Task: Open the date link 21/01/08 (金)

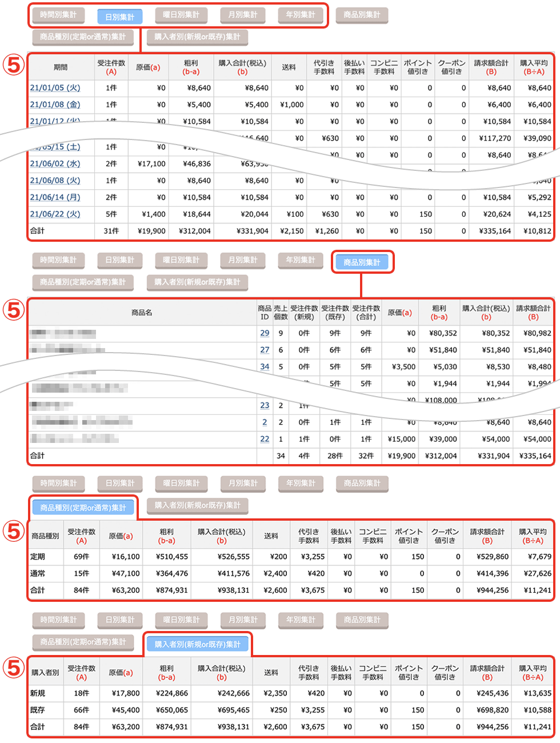Action: click(55, 105)
